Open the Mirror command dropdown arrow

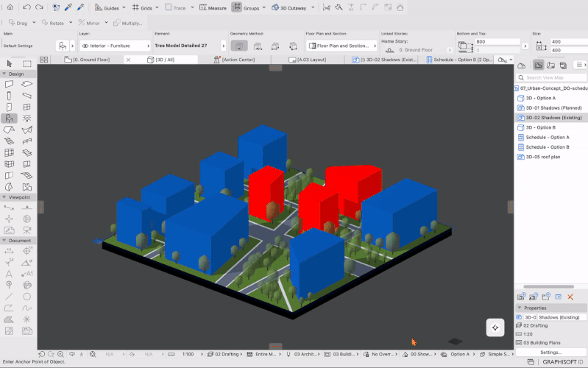pyautogui.click(x=106, y=23)
